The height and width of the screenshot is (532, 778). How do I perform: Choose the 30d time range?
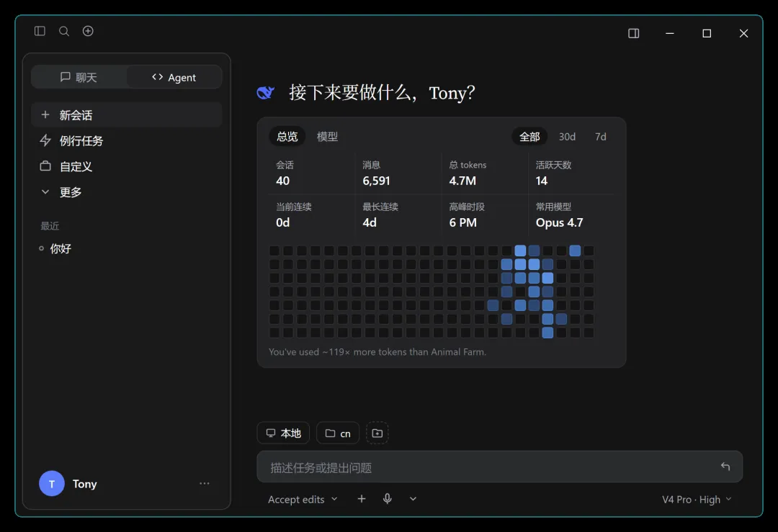(567, 136)
